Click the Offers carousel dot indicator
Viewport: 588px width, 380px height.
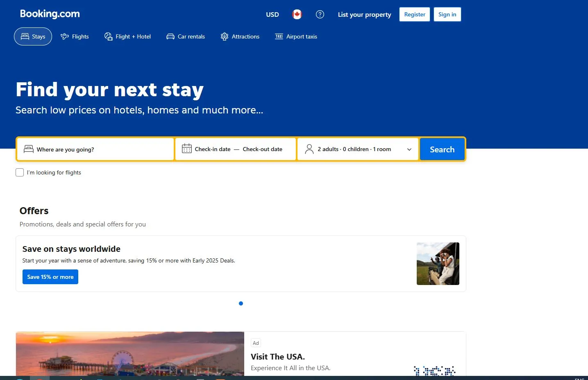[x=241, y=303]
